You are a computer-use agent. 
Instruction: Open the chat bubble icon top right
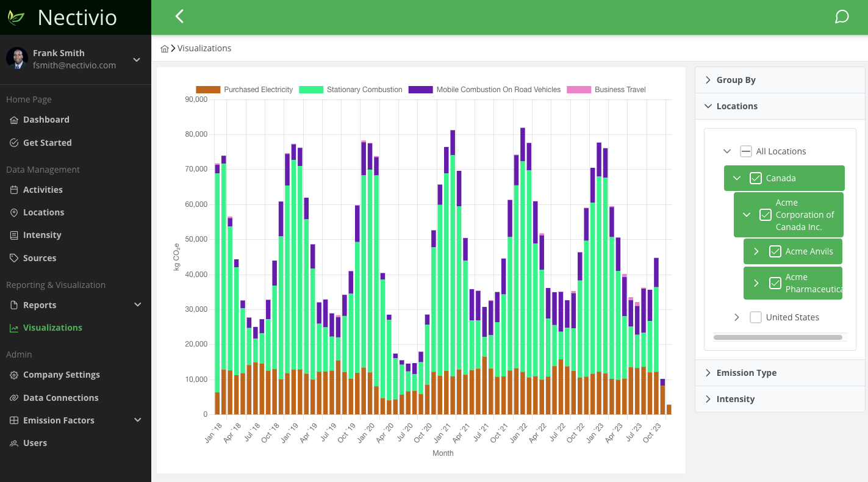pyautogui.click(x=842, y=16)
